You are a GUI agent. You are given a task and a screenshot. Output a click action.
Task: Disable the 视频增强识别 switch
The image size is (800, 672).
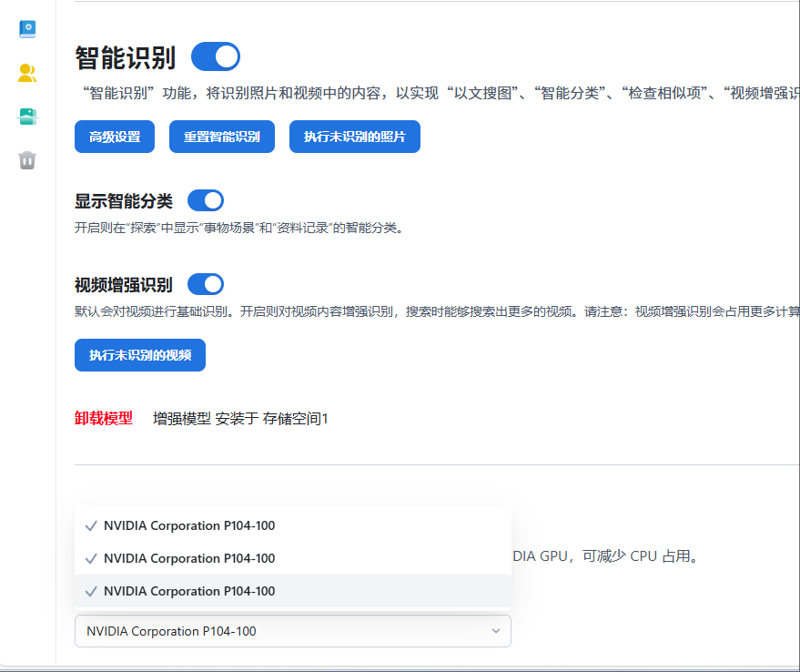coord(206,284)
